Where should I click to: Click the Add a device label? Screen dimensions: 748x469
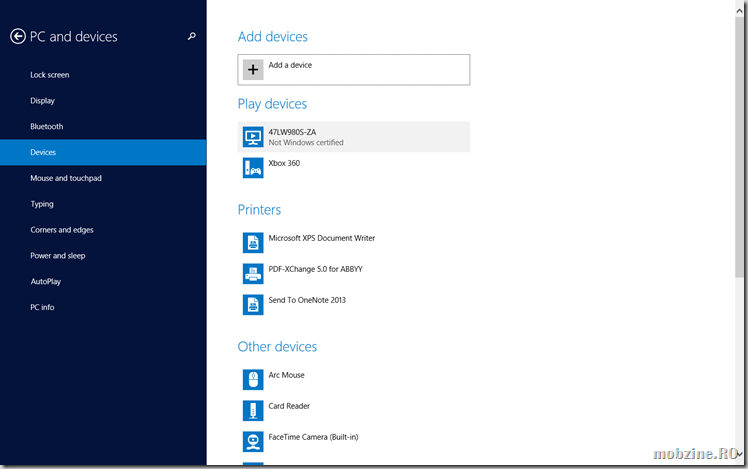click(290, 65)
